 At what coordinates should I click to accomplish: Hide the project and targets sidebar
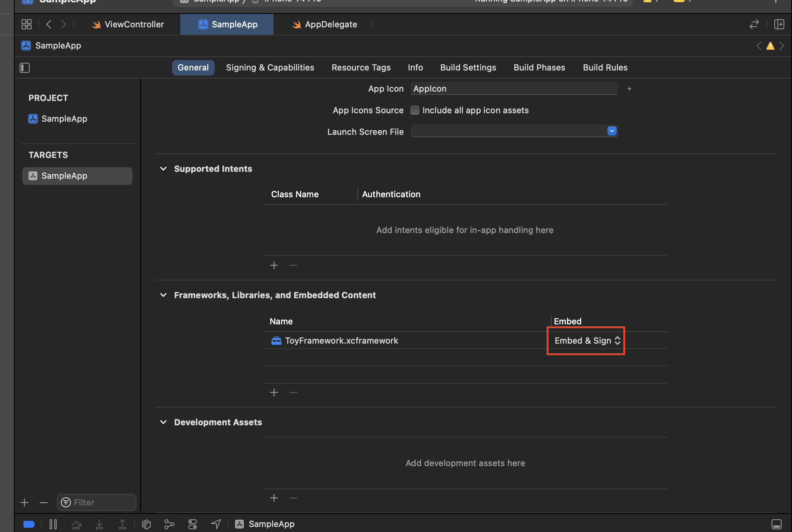pyautogui.click(x=25, y=68)
